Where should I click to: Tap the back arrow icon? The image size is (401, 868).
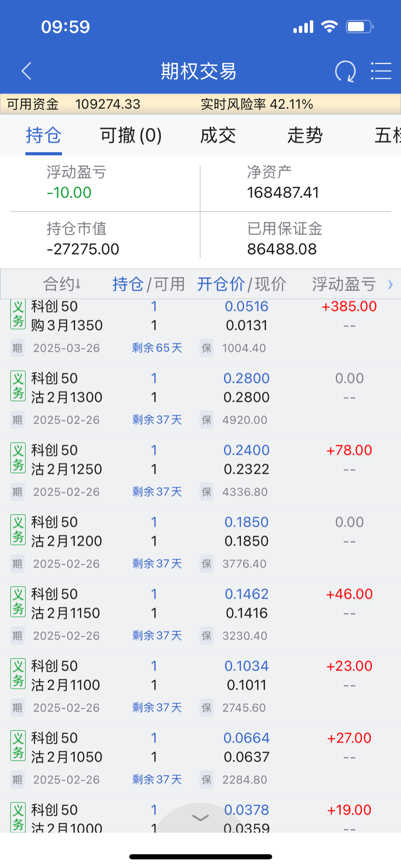coord(27,71)
